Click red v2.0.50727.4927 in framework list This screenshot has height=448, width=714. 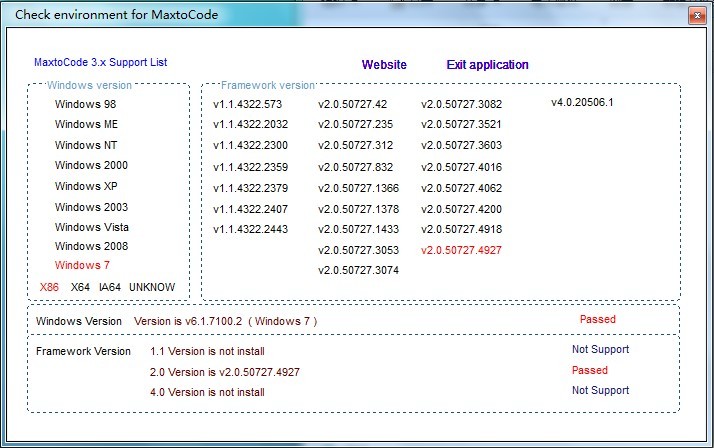click(461, 249)
